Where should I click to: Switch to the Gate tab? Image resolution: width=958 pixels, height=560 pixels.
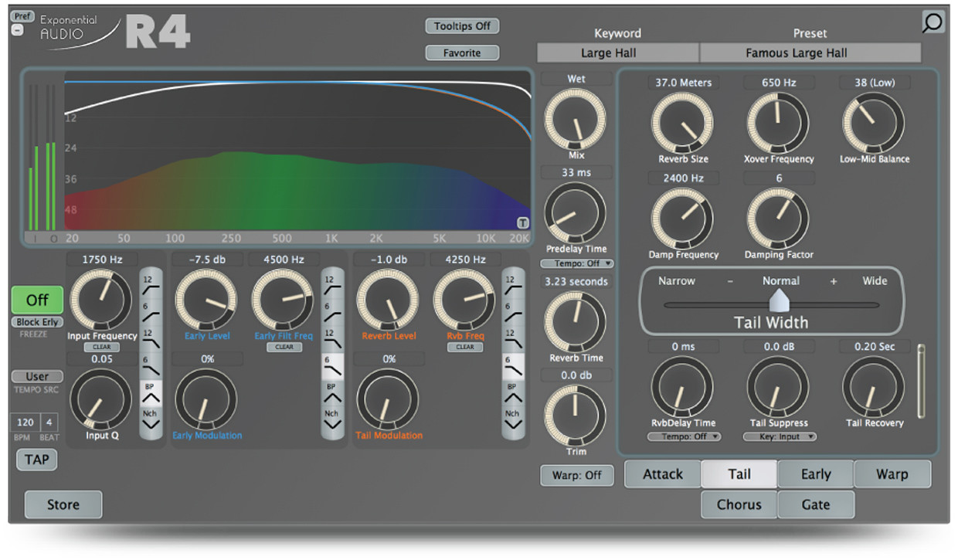[x=816, y=504]
